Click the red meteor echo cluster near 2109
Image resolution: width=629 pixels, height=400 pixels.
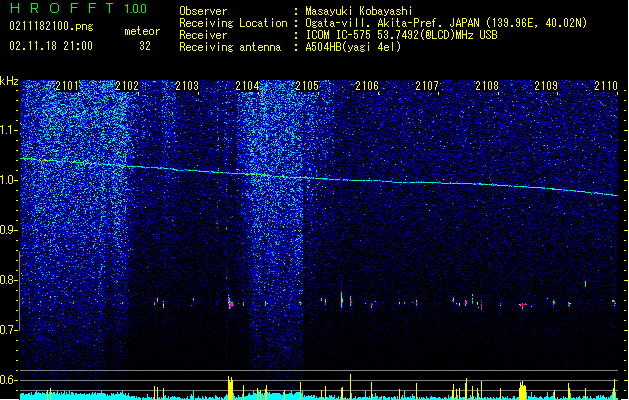[522, 306]
